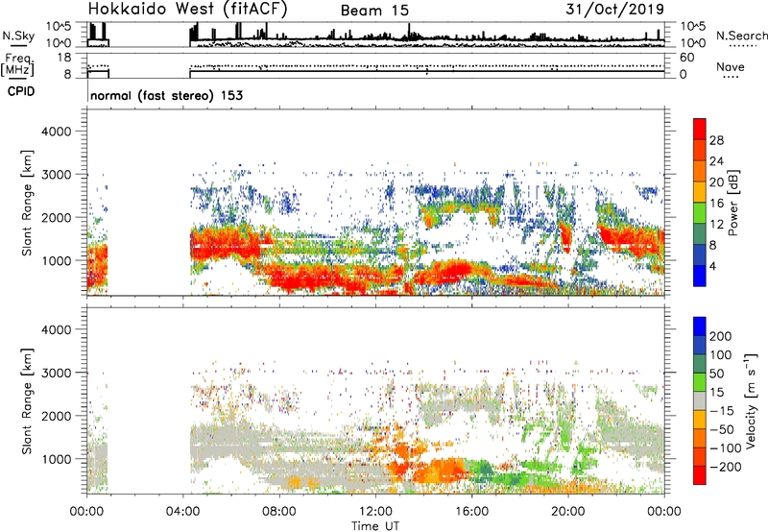
Task: Click the 'Time UT' axis title
Action: pyautogui.click(x=375, y=526)
